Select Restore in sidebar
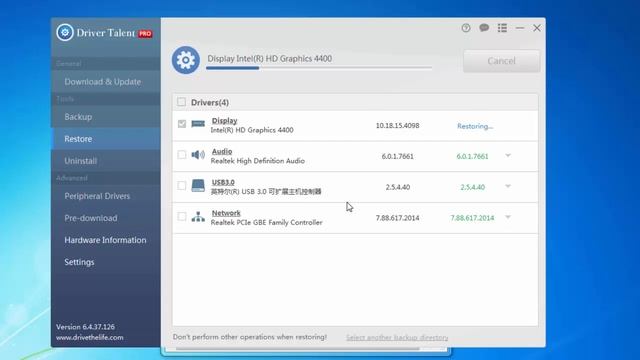The height and width of the screenshot is (360, 640). (106, 139)
